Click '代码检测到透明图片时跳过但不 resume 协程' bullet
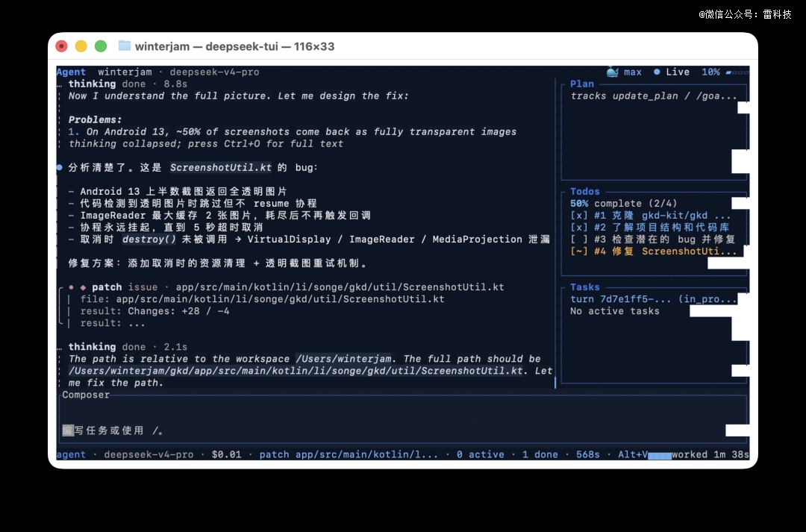Viewport: 806px width, 532px height. (199, 204)
